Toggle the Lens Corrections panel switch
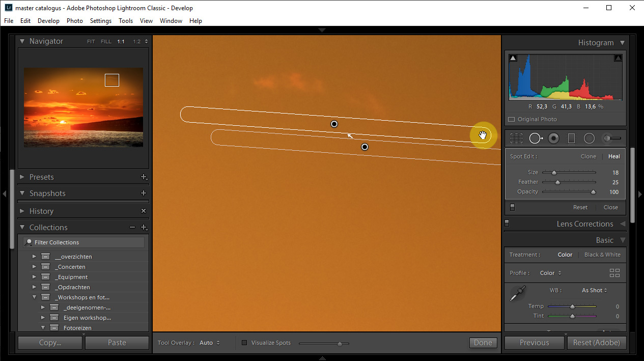This screenshot has height=361, width=644. point(507,223)
